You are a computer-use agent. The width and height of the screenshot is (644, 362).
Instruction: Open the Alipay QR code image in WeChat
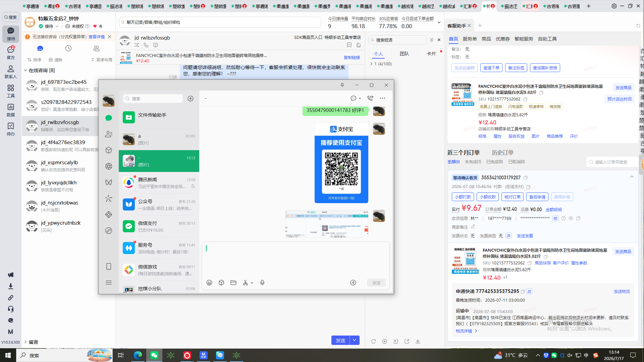click(341, 163)
